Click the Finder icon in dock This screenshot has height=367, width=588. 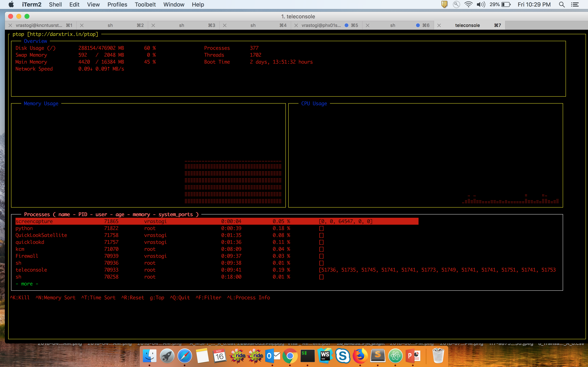pyautogui.click(x=149, y=356)
